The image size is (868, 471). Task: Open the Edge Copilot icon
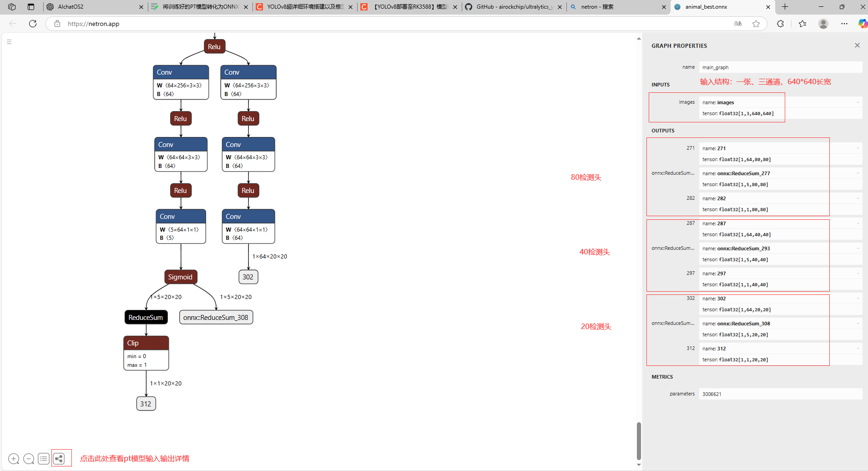(x=862, y=24)
